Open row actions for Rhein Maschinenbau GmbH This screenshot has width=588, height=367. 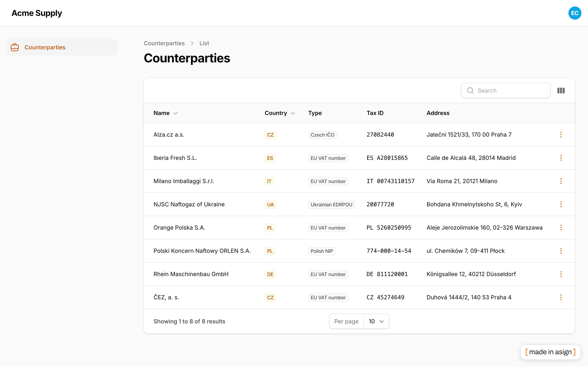click(561, 274)
